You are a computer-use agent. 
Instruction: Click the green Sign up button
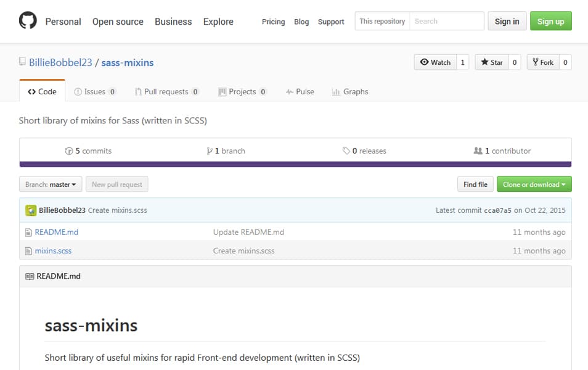(x=550, y=21)
